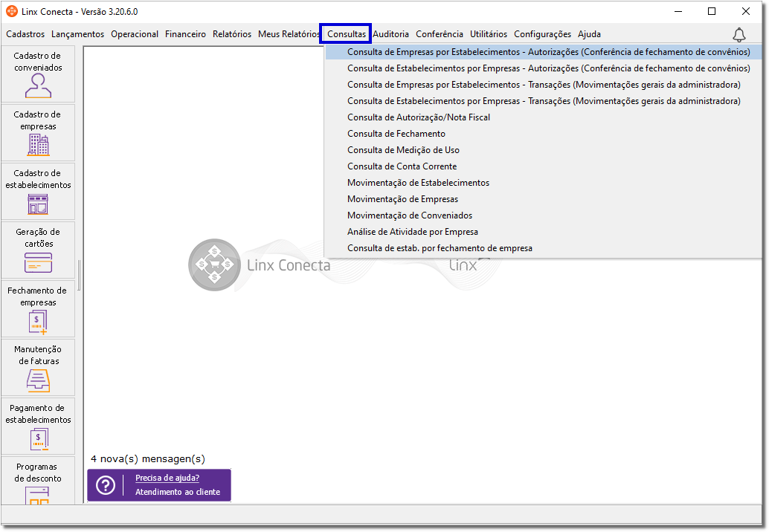Open Programas de desconto icon
The width and height of the screenshot is (769, 532).
pyautogui.click(x=38, y=495)
